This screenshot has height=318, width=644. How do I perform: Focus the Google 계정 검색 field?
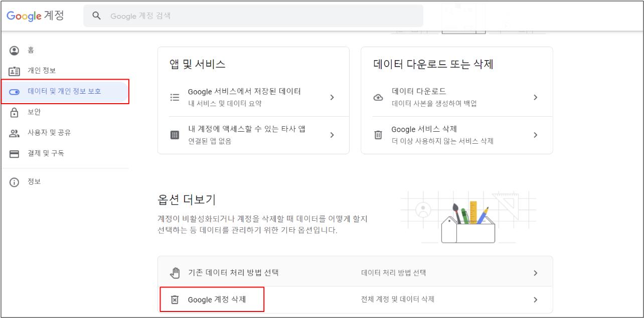click(x=253, y=16)
